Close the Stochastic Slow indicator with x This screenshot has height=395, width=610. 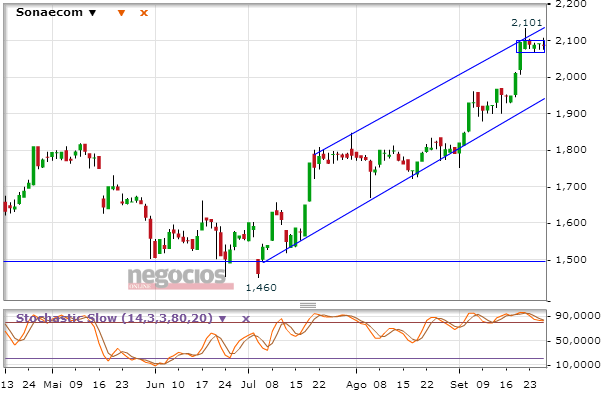pos(246,319)
